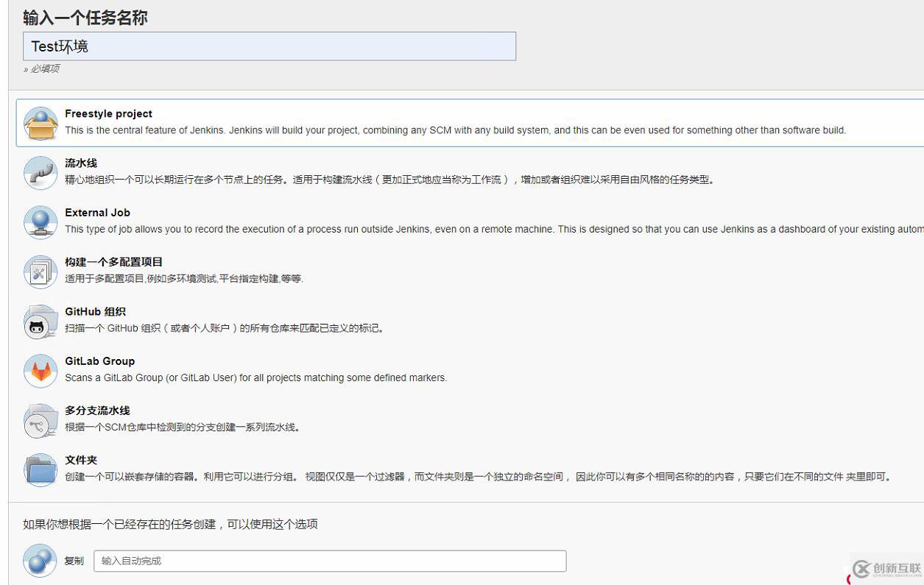Select the Freestyle project title
The width and height of the screenshot is (924, 585).
(108, 114)
